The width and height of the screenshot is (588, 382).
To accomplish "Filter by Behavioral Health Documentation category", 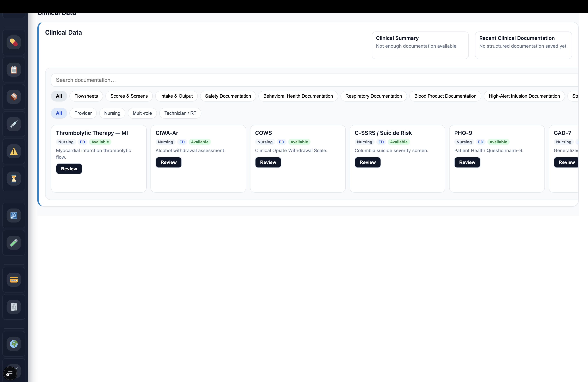I will point(298,96).
